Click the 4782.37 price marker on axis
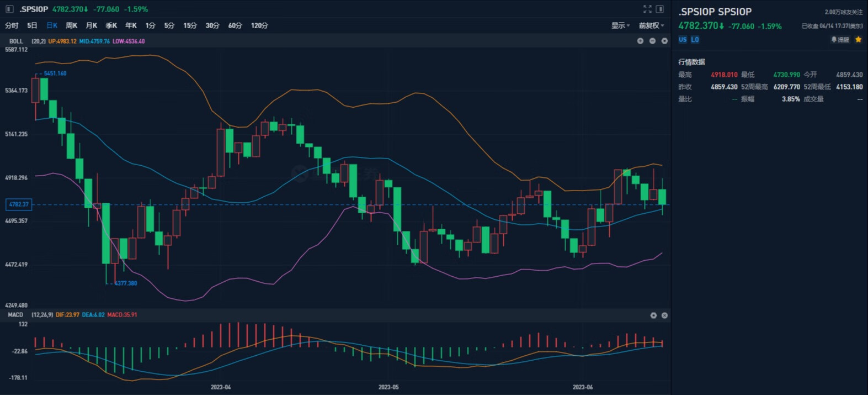This screenshot has width=868, height=395. [x=19, y=204]
